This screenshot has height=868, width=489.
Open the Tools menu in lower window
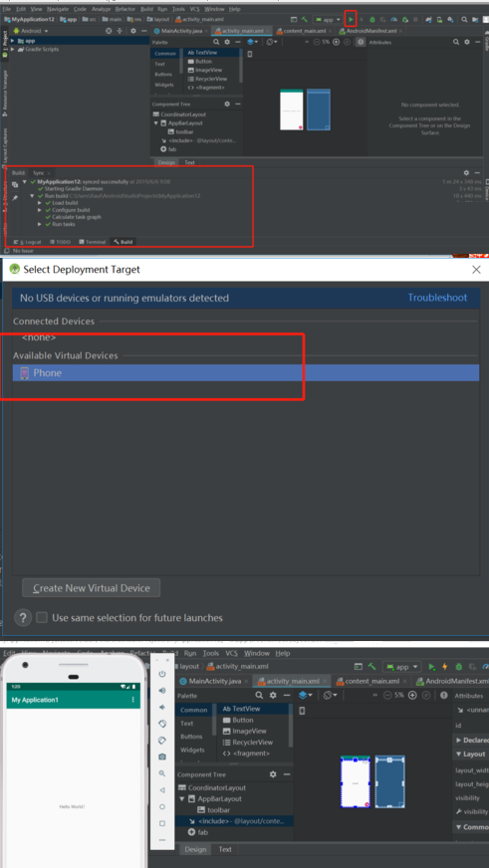point(211,653)
